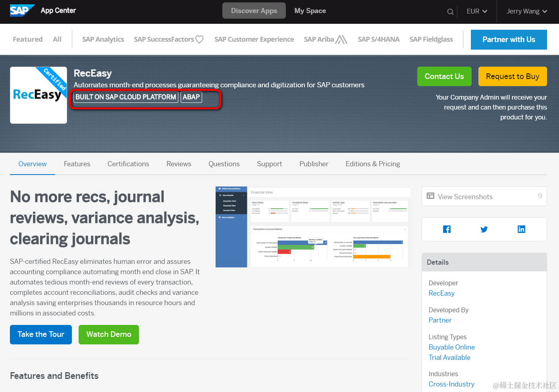Browse SAP Ariba apps
The image size is (559, 392).
[x=319, y=39]
